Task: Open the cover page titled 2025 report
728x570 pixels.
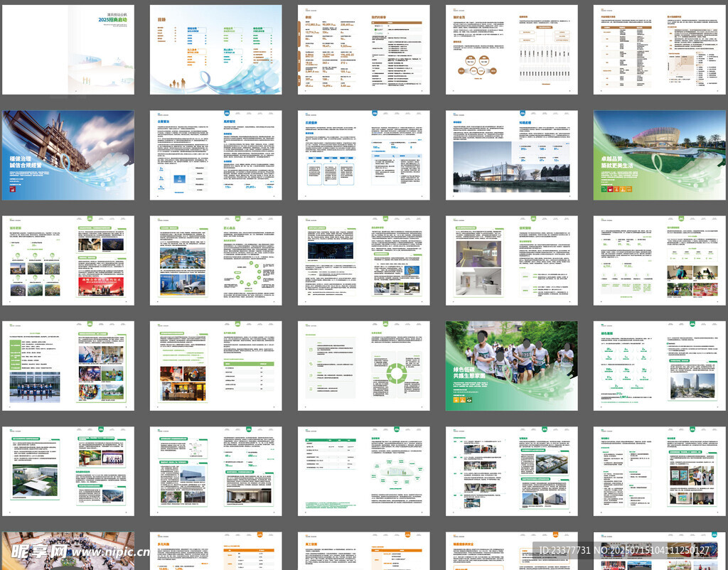Action: point(68,50)
